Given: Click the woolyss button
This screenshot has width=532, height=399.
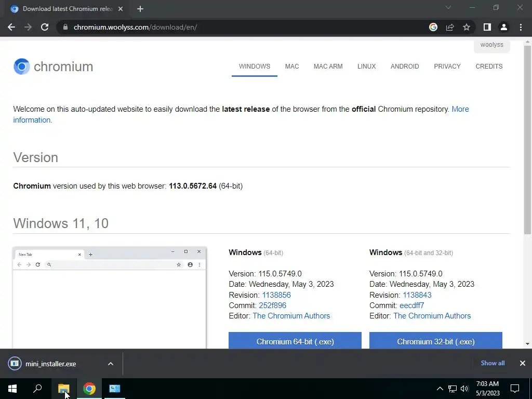Looking at the screenshot, I should (x=491, y=45).
